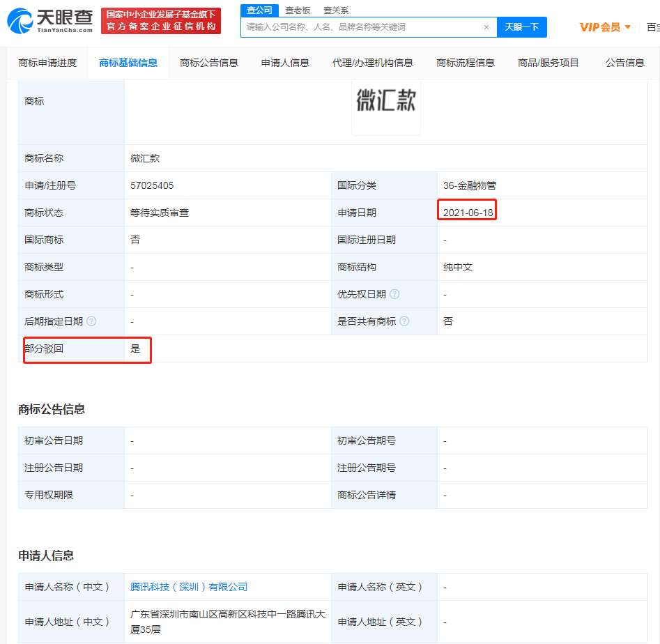Select the 查老板 search tab

coord(298,10)
